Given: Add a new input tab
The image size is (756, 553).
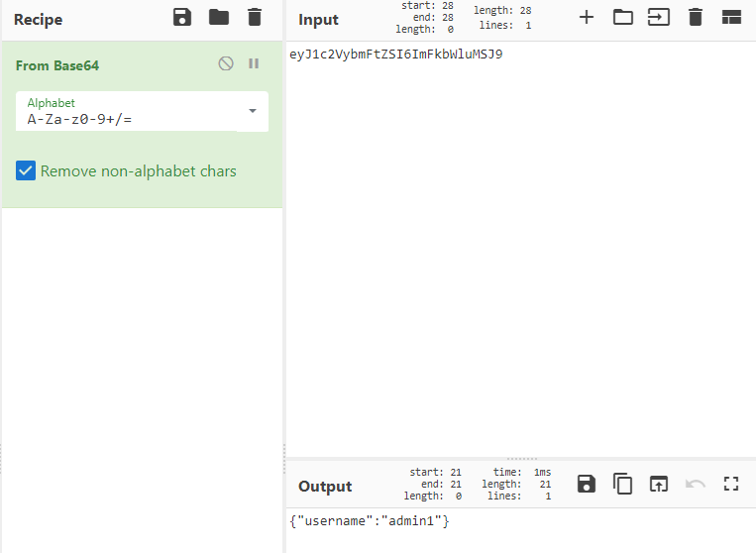Looking at the screenshot, I should coord(587,18).
